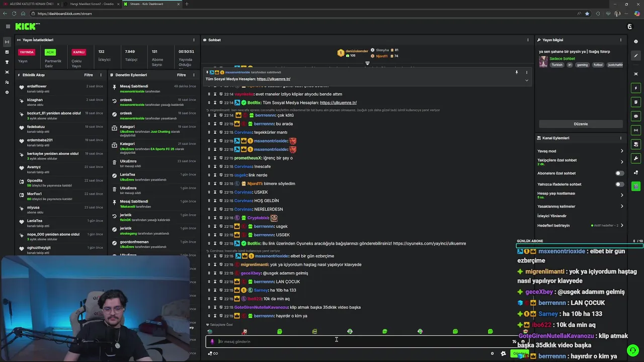Click the help chat bubble icon

tap(632, 350)
